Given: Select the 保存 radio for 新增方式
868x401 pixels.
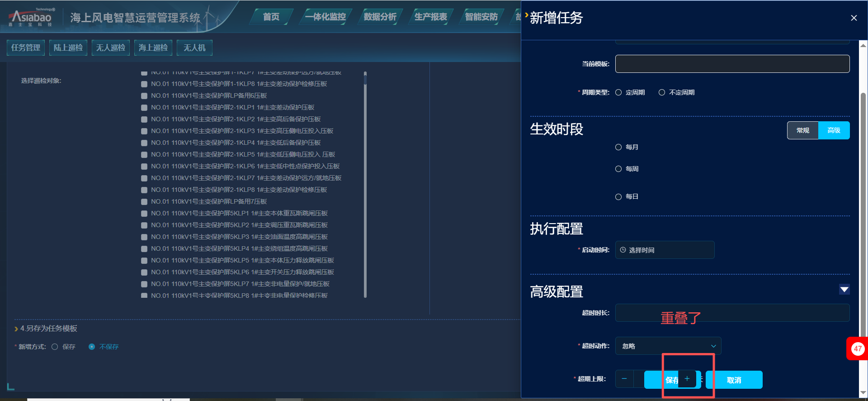Looking at the screenshot, I should 55,347.
